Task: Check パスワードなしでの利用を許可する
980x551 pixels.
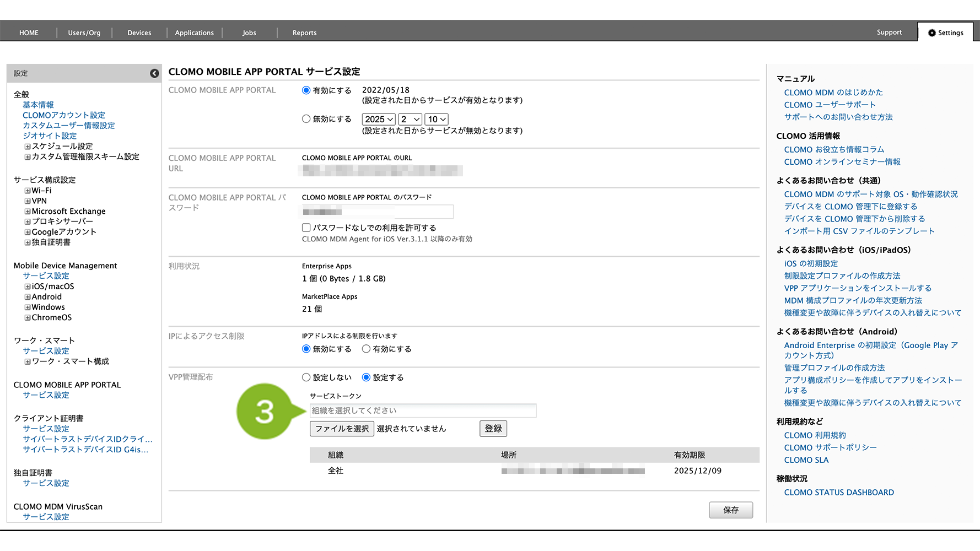Action: point(306,228)
